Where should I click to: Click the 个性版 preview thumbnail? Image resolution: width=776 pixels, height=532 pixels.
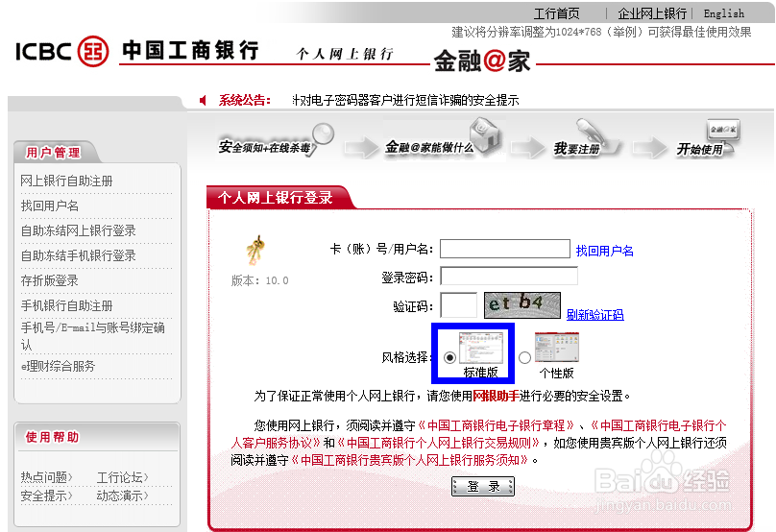pyautogui.click(x=557, y=348)
